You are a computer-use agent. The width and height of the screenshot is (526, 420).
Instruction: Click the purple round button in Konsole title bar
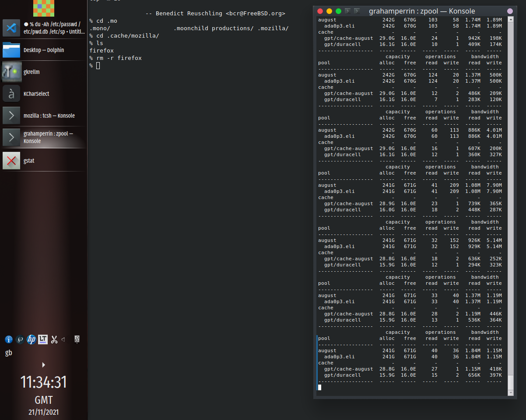[510, 11]
